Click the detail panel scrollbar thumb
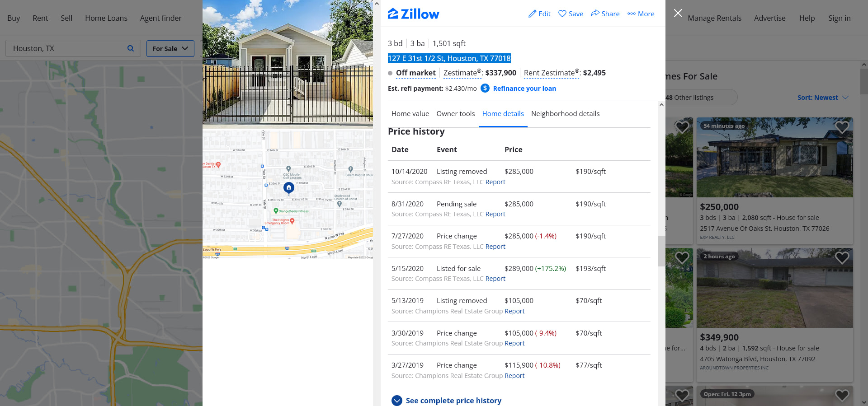The width and height of the screenshot is (868, 406). coord(661,251)
